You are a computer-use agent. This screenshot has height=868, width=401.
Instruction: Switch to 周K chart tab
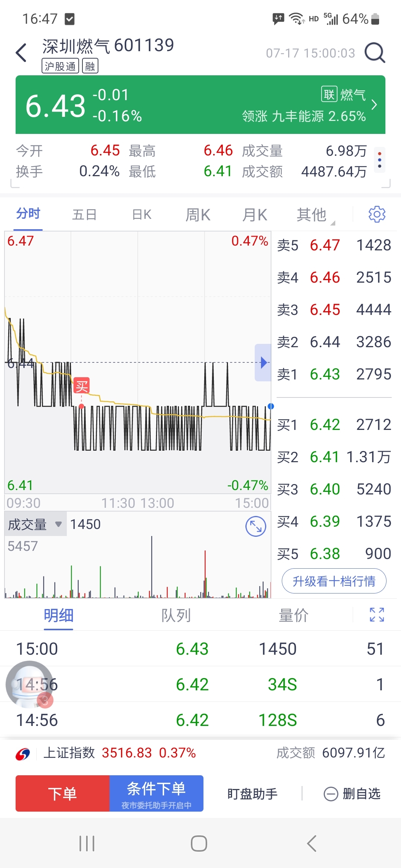click(x=198, y=215)
